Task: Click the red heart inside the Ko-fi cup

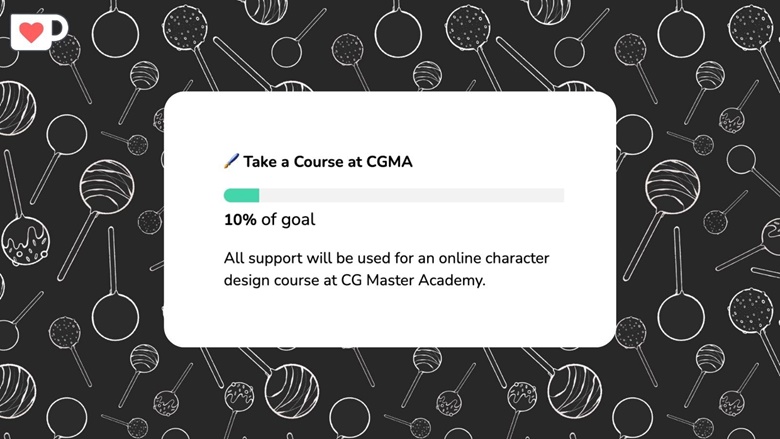Action: point(31,32)
